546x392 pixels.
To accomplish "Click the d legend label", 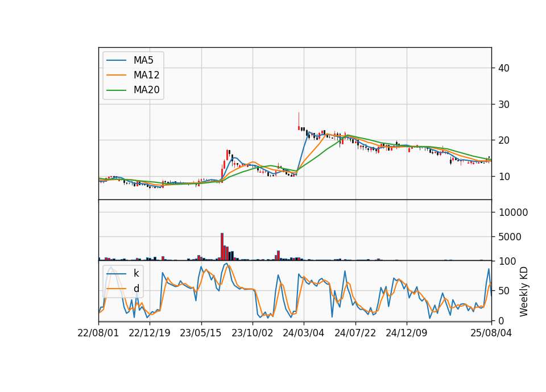I will pyautogui.click(x=136, y=289).
